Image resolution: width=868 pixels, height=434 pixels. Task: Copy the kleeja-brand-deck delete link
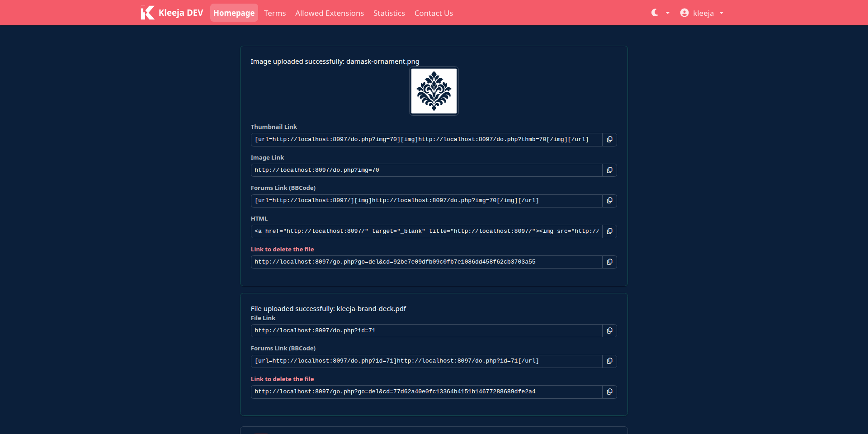point(609,392)
